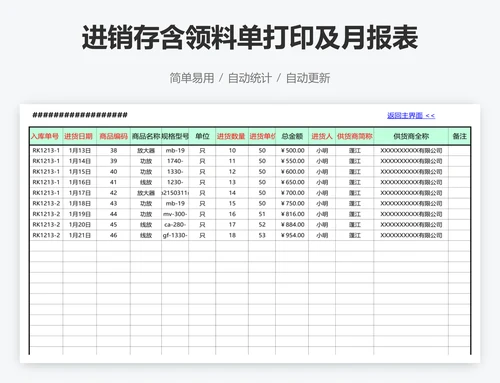The image size is (500, 383).
Task: Open the 返回主界面 << link
Action: 411,115
